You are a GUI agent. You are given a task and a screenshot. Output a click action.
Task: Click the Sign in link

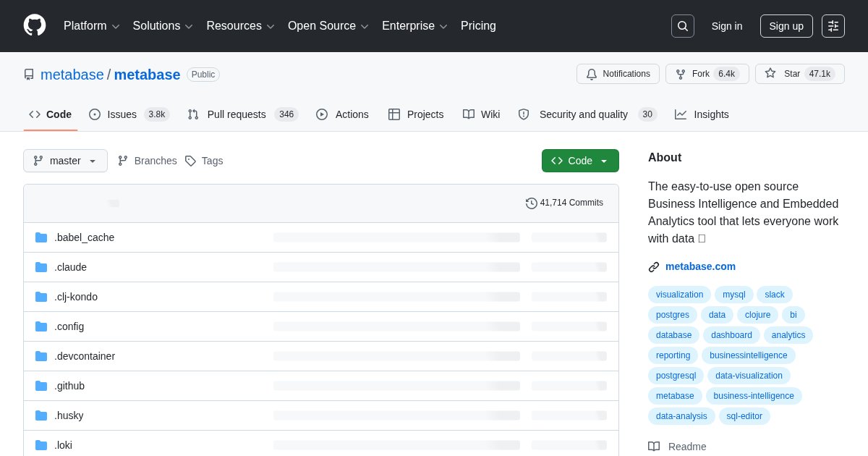click(x=727, y=26)
